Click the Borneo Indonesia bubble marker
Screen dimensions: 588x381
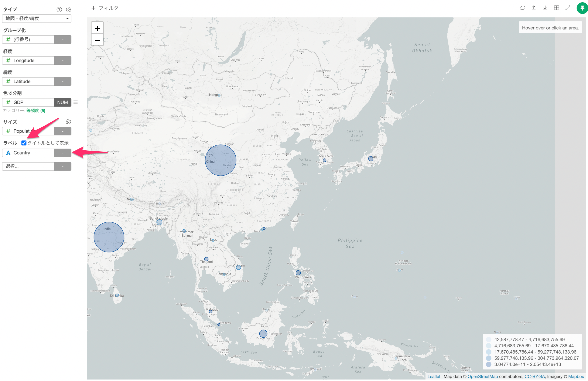(263, 334)
